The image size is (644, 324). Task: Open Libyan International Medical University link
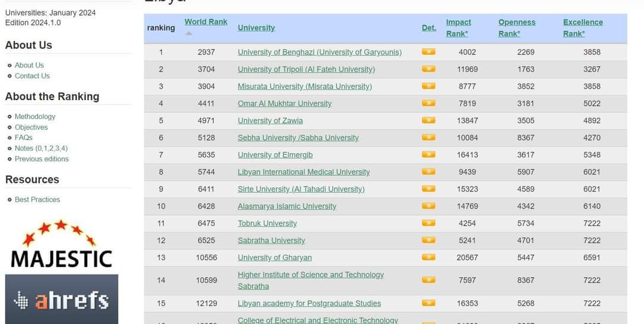[304, 172]
